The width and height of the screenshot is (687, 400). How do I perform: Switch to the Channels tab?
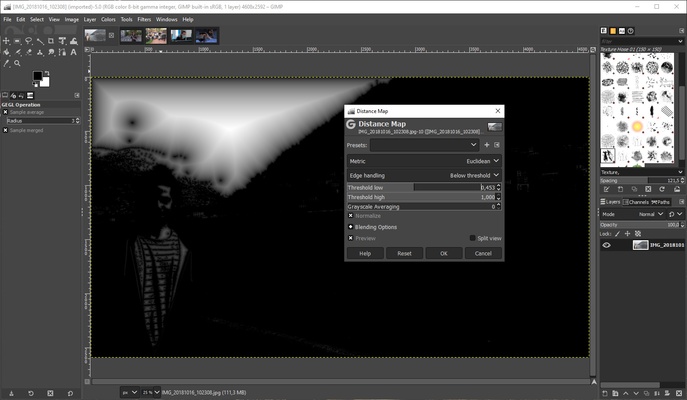pos(636,202)
